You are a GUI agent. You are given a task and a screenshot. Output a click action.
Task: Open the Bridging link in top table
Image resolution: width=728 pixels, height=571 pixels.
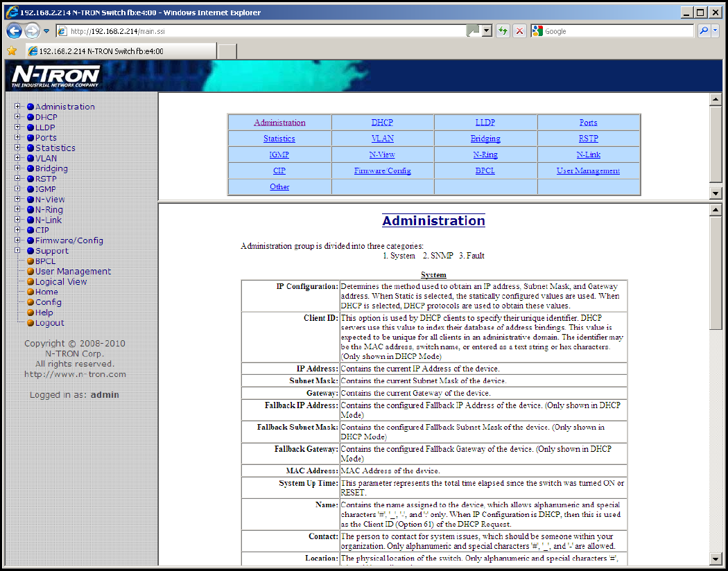click(x=485, y=138)
